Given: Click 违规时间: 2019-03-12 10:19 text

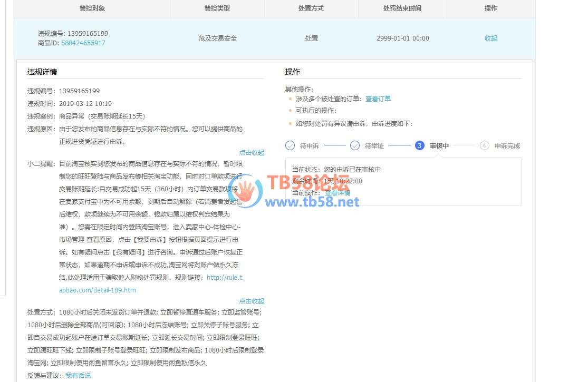Looking at the screenshot, I should pos(70,103).
